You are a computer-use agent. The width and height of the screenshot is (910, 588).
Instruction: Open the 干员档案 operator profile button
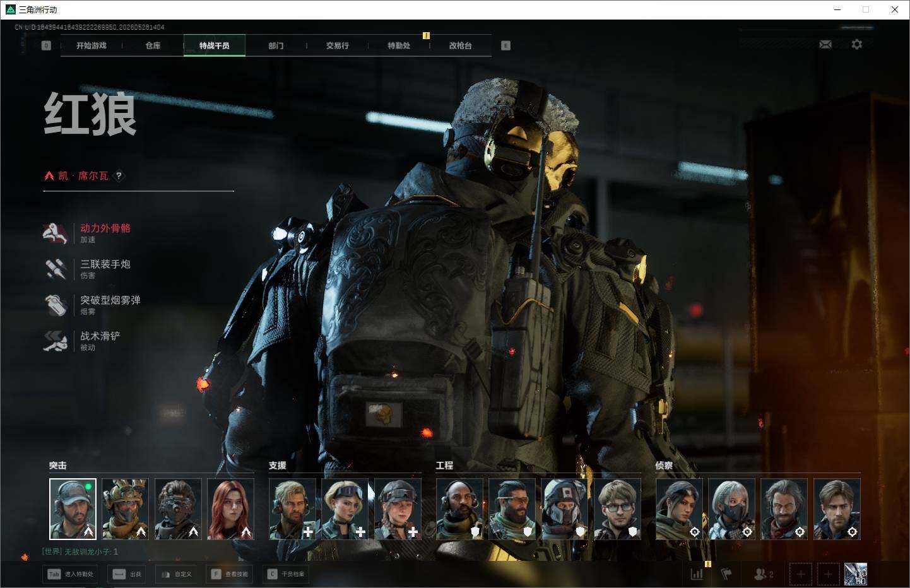pos(287,574)
